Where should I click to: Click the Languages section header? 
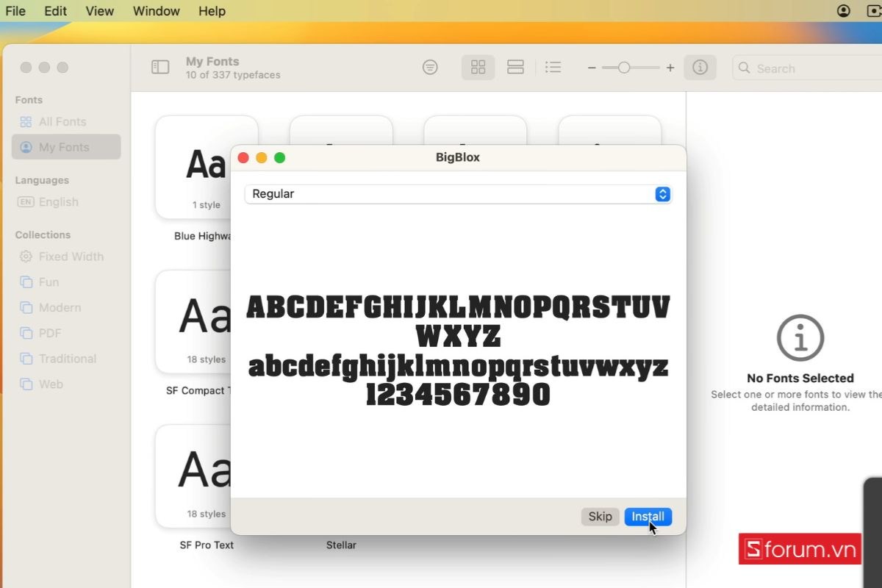tap(42, 180)
